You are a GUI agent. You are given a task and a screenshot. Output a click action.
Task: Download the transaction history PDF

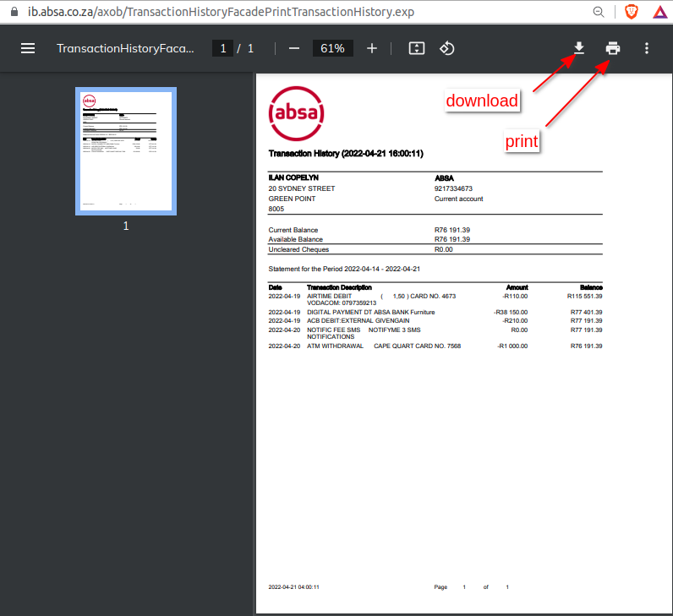[x=579, y=48]
